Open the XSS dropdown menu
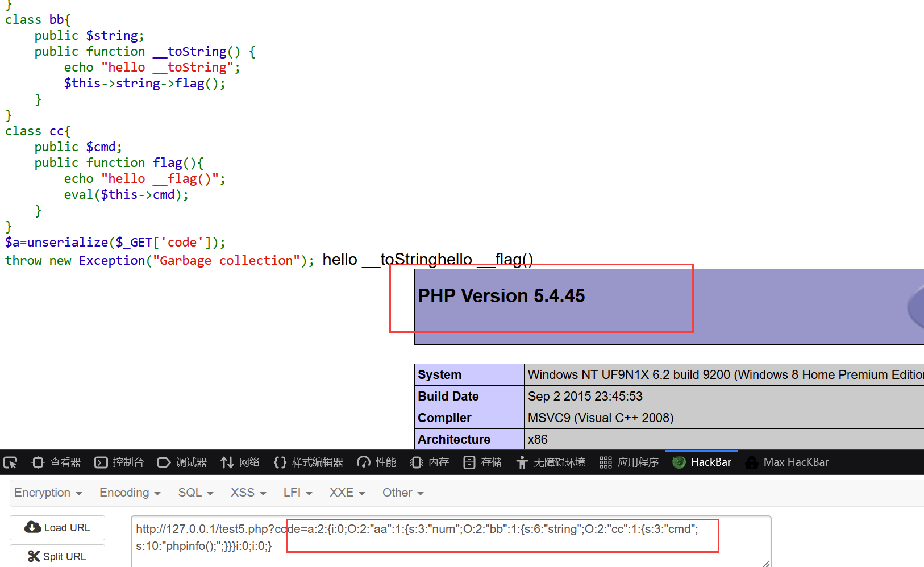 [248, 493]
